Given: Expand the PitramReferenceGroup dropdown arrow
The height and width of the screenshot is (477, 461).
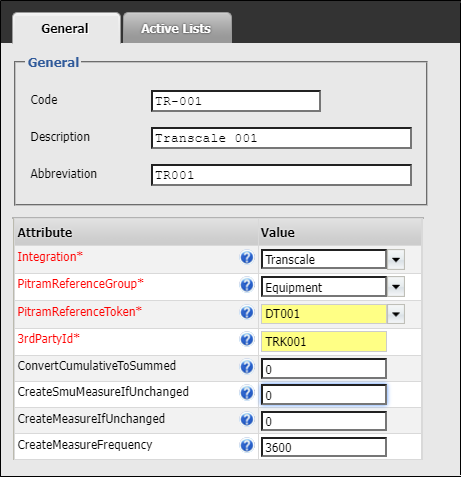Looking at the screenshot, I should 396,287.
